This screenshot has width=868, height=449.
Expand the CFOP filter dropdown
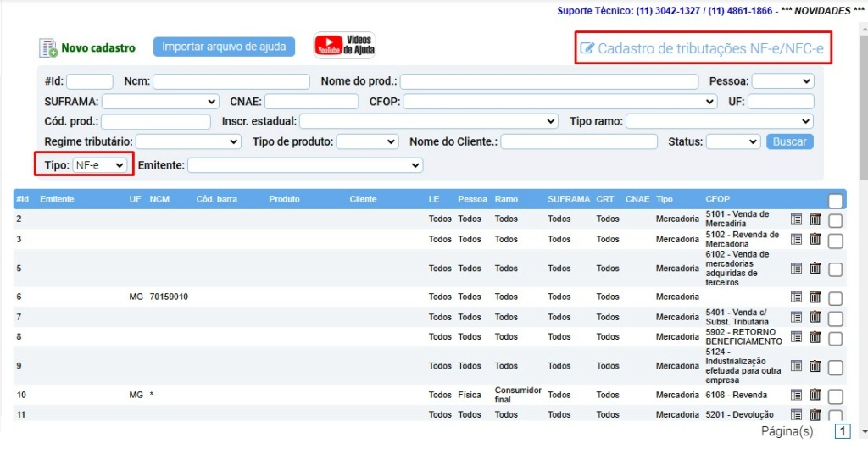tap(559, 102)
